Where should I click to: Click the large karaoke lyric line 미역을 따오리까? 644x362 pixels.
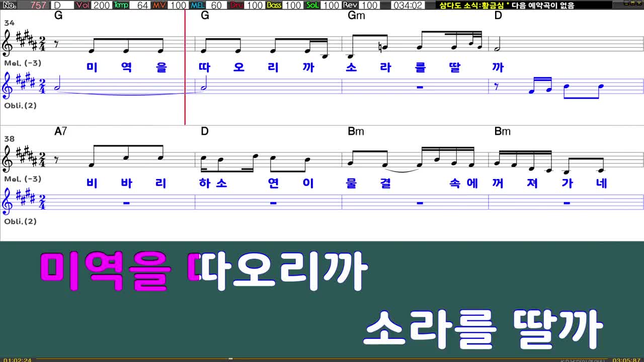point(204,272)
